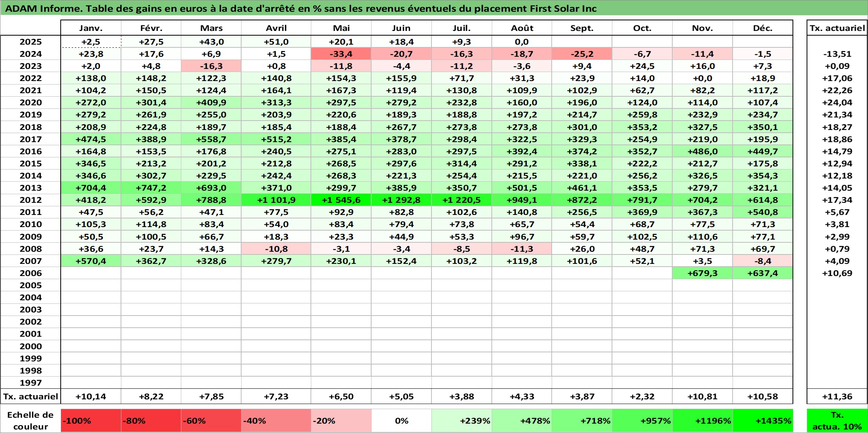Click the -80% color scale swatch
This screenshot has height=433, width=868.
[x=151, y=421]
